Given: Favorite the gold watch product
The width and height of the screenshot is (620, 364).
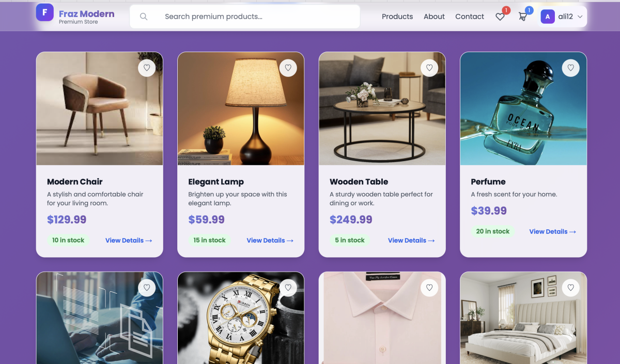Looking at the screenshot, I should (288, 288).
